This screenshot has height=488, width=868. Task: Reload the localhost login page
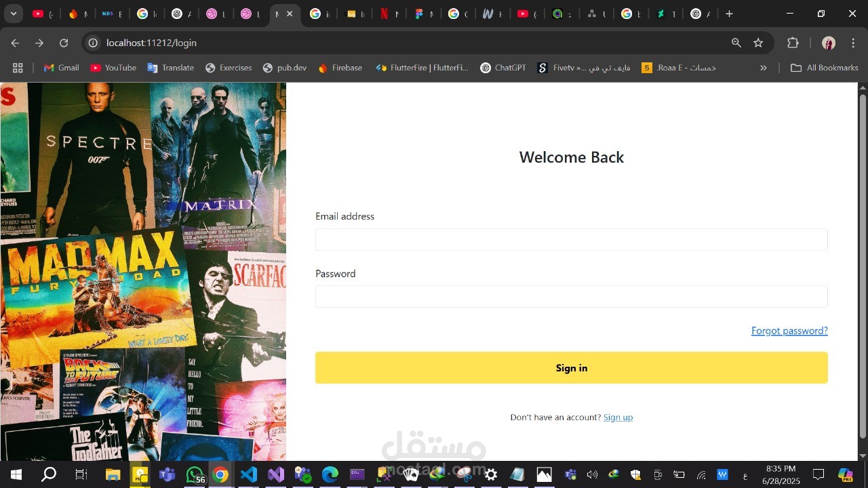click(x=64, y=43)
